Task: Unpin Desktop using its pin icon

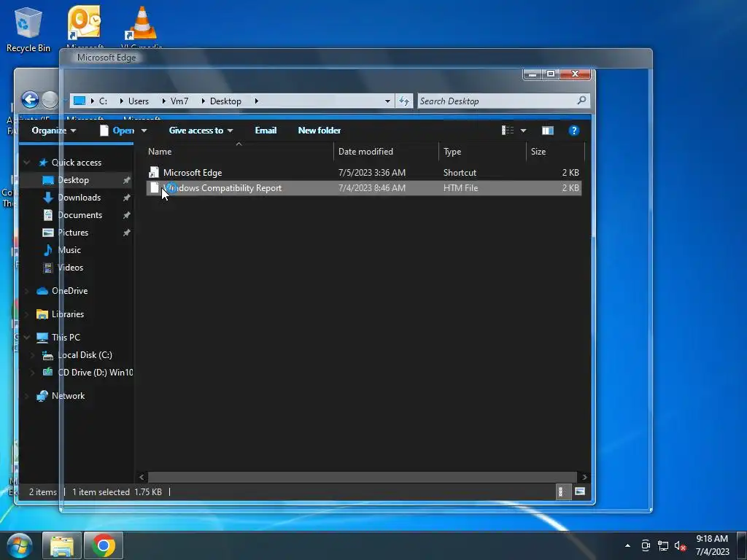Action: tap(126, 180)
